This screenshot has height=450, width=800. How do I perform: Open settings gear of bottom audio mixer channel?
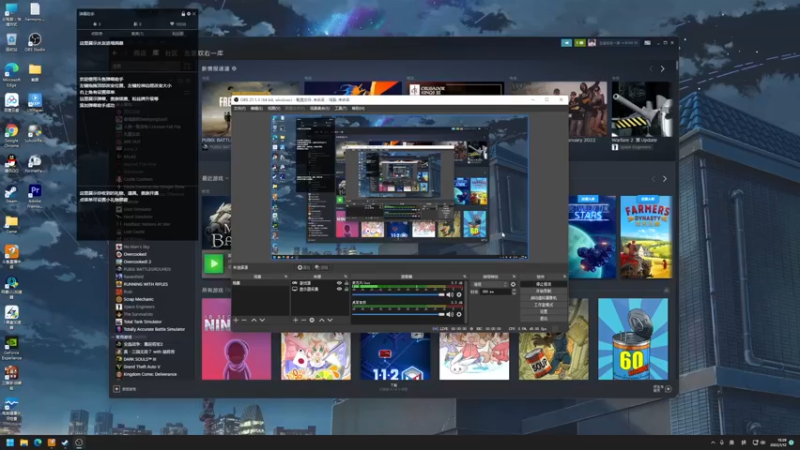[459, 314]
